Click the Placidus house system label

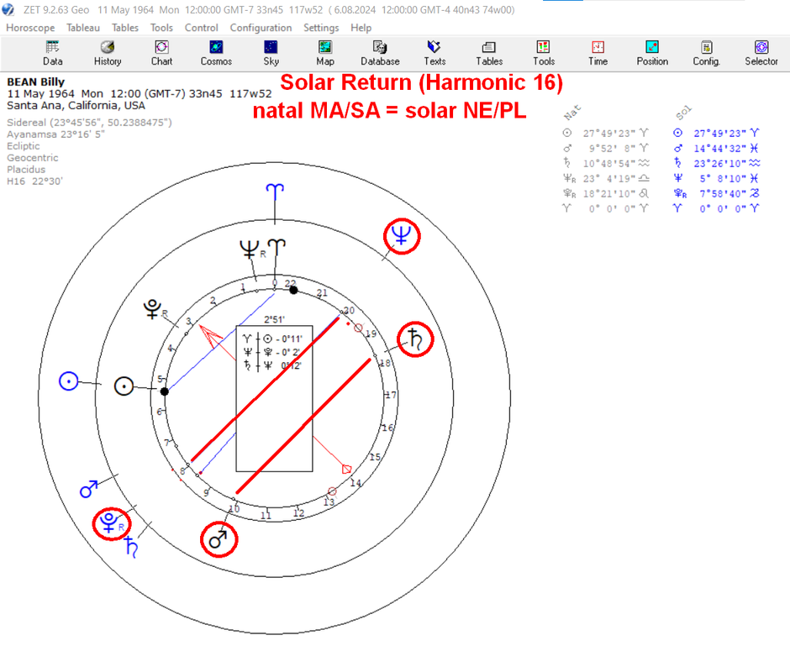(x=26, y=169)
